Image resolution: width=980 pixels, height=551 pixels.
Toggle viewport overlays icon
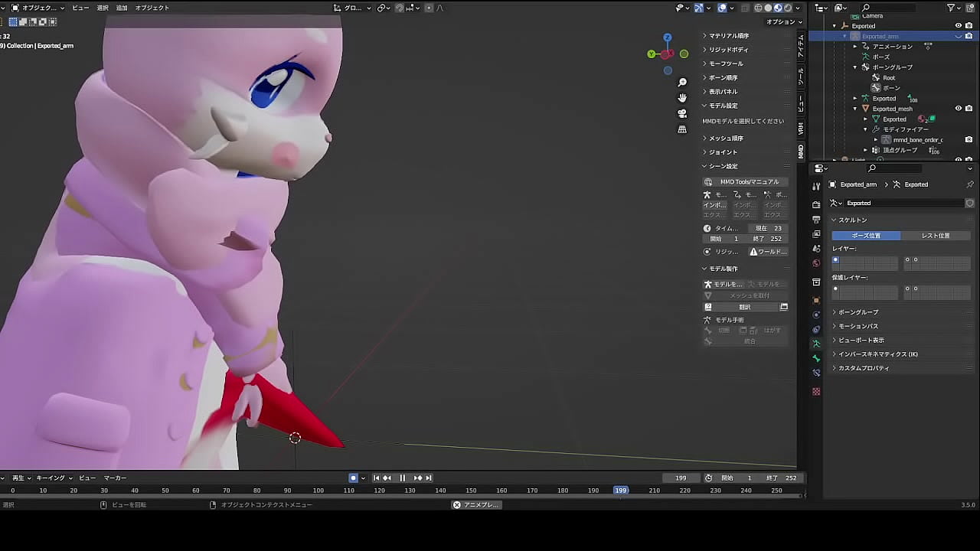[x=722, y=8]
